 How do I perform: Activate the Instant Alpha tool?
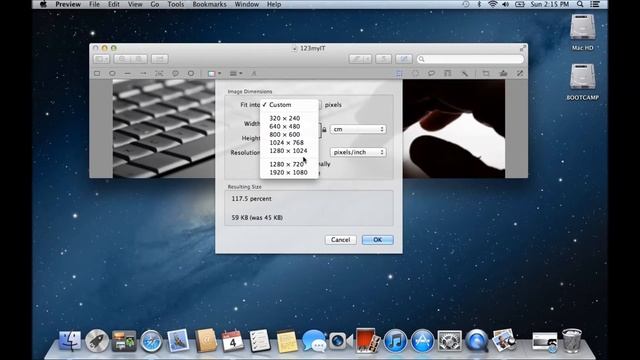[464, 73]
